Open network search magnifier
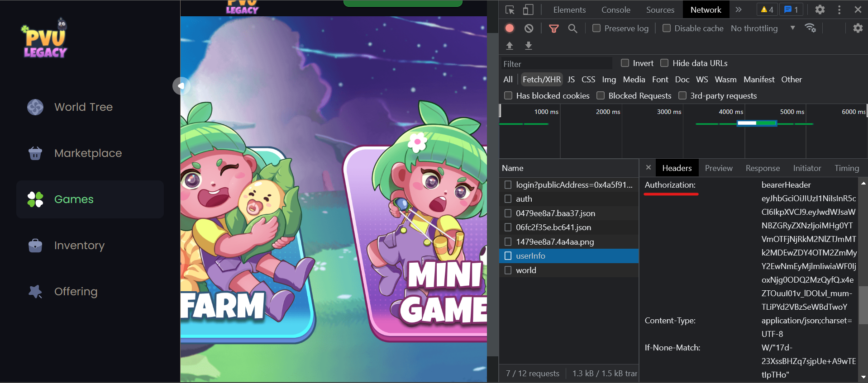The image size is (868, 383). point(572,28)
